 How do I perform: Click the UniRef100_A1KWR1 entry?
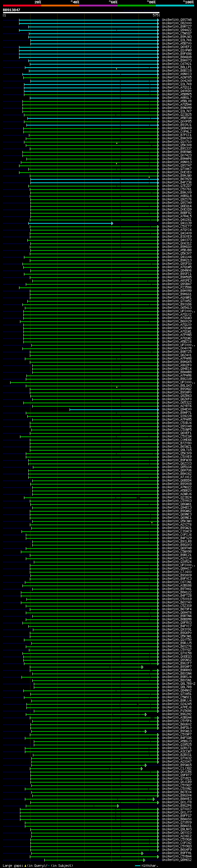[176, 297]
